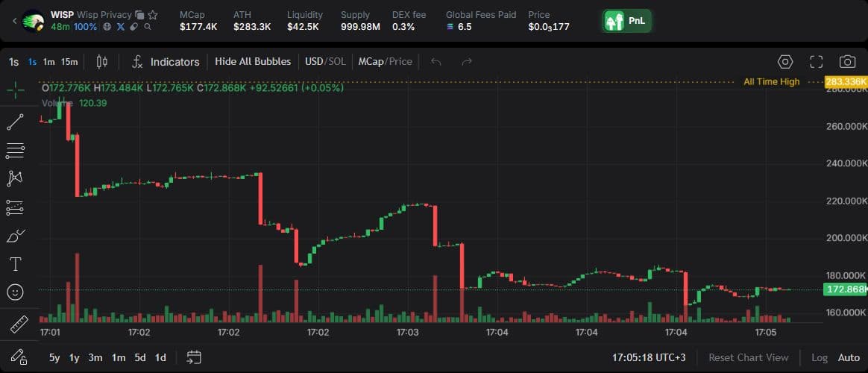Switch to the 15m timeframe
The width and height of the screenshot is (868, 373).
point(69,62)
